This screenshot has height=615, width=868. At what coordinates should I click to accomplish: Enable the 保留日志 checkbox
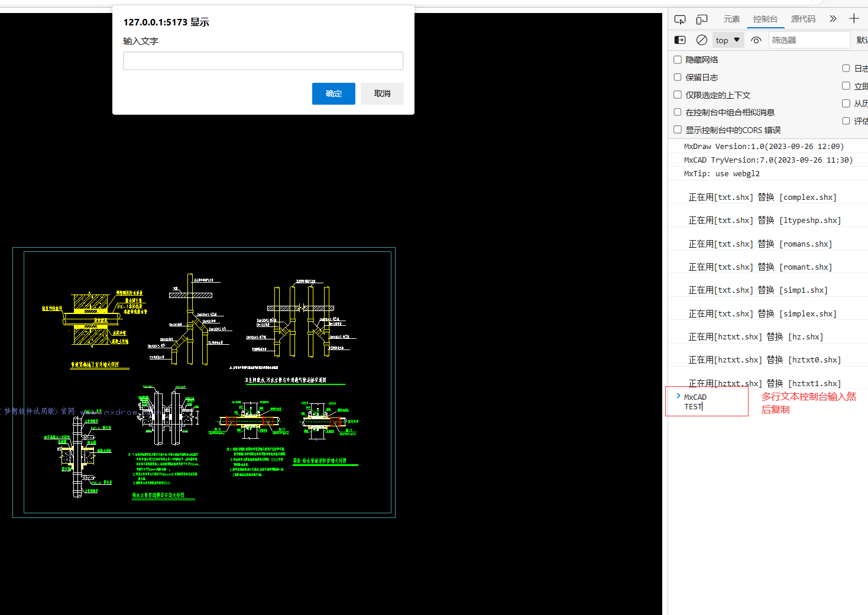[x=677, y=77]
